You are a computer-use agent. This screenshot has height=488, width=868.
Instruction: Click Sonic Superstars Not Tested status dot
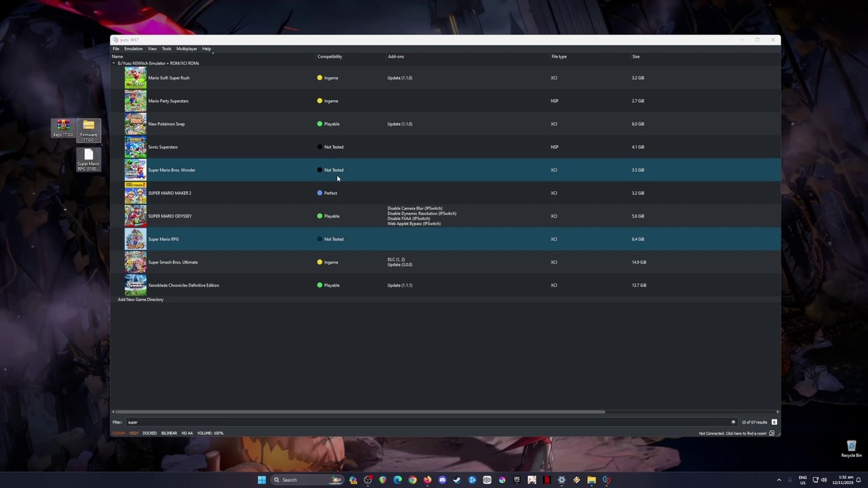[319, 147]
